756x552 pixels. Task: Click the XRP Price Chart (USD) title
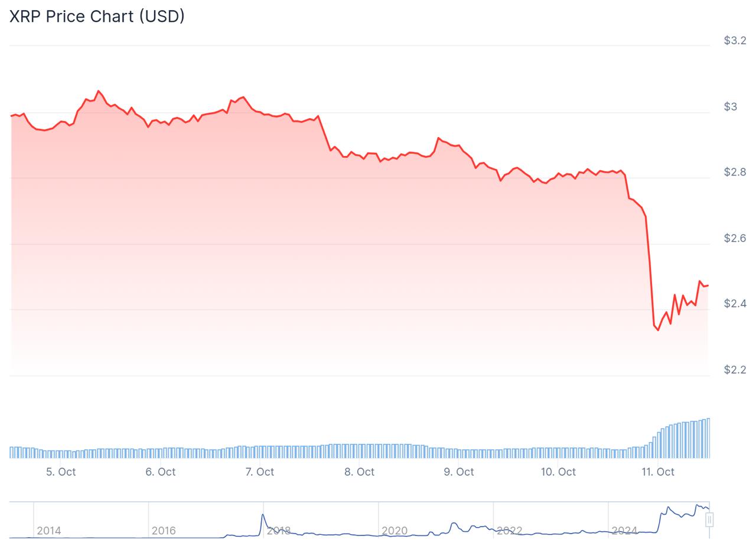pyautogui.click(x=97, y=16)
